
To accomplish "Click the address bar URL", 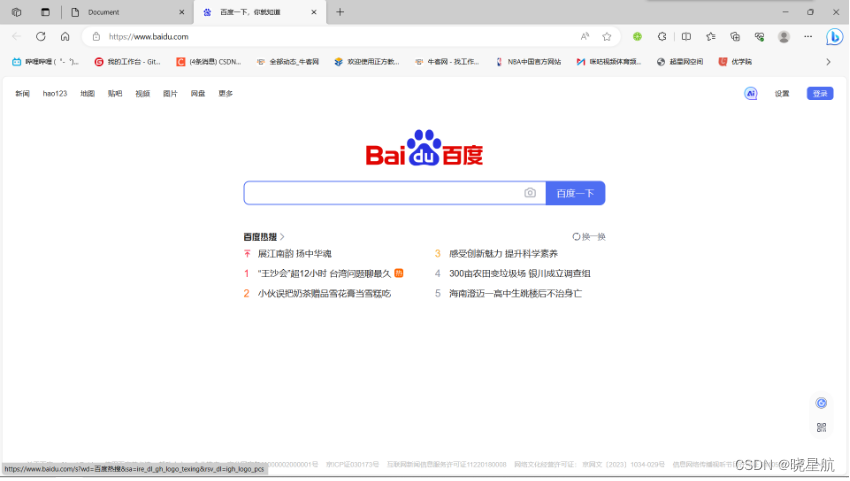I will (149, 36).
